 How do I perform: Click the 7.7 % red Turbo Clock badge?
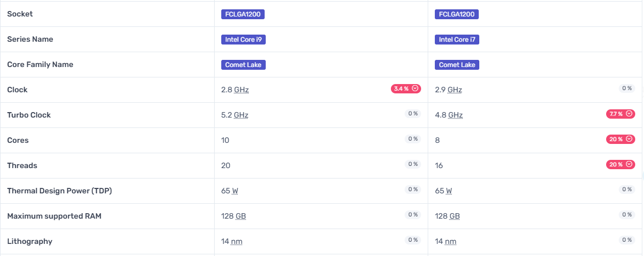tap(620, 114)
